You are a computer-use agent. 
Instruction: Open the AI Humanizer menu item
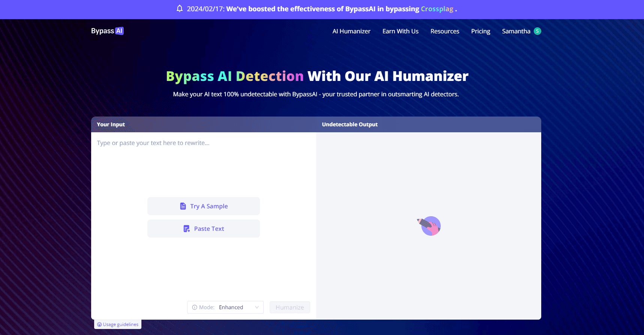pyautogui.click(x=351, y=31)
